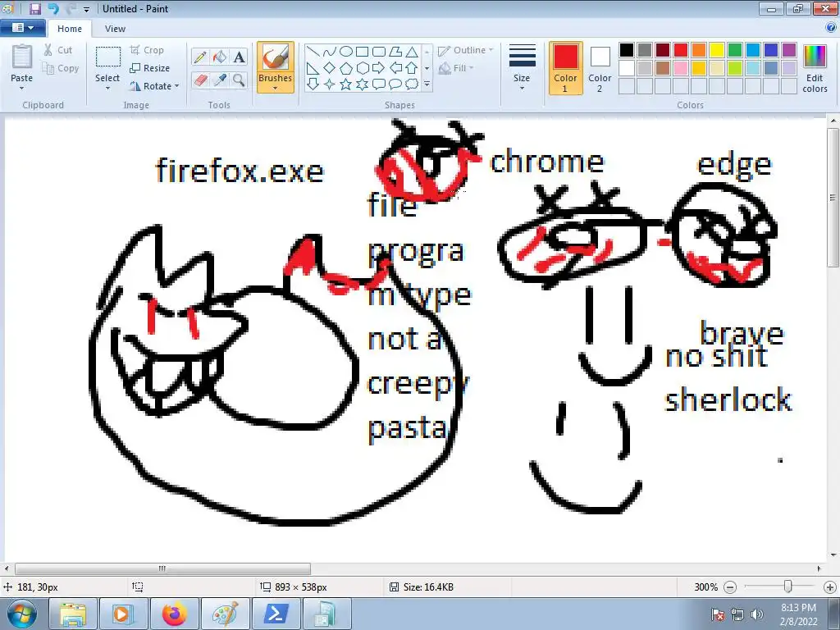Open the Fill dropdown
Image resolution: width=840 pixels, height=630 pixels.
coord(456,68)
